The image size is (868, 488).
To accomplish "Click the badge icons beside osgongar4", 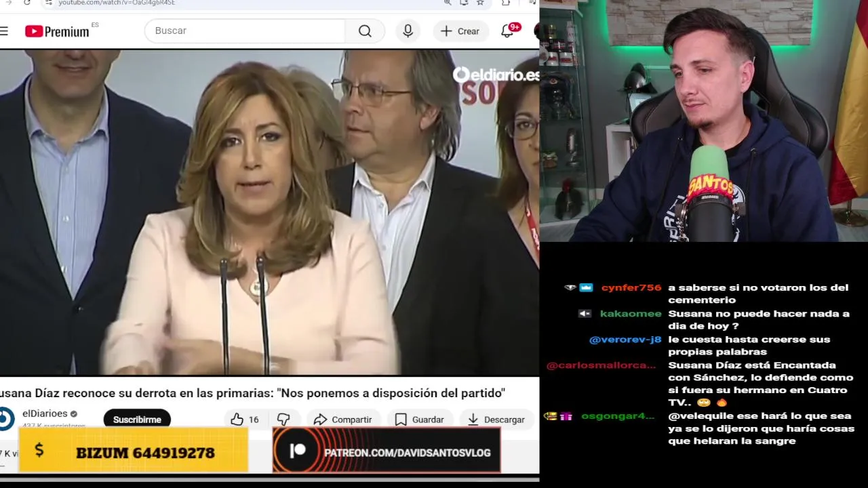I will (x=558, y=416).
